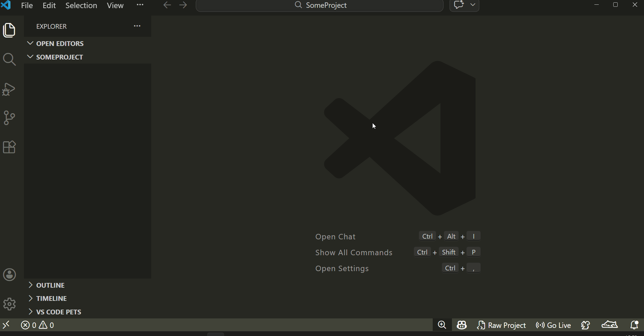This screenshot has width=644, height=336.
Task: Click the Open Settings text
Action: (x=342, y=268)
